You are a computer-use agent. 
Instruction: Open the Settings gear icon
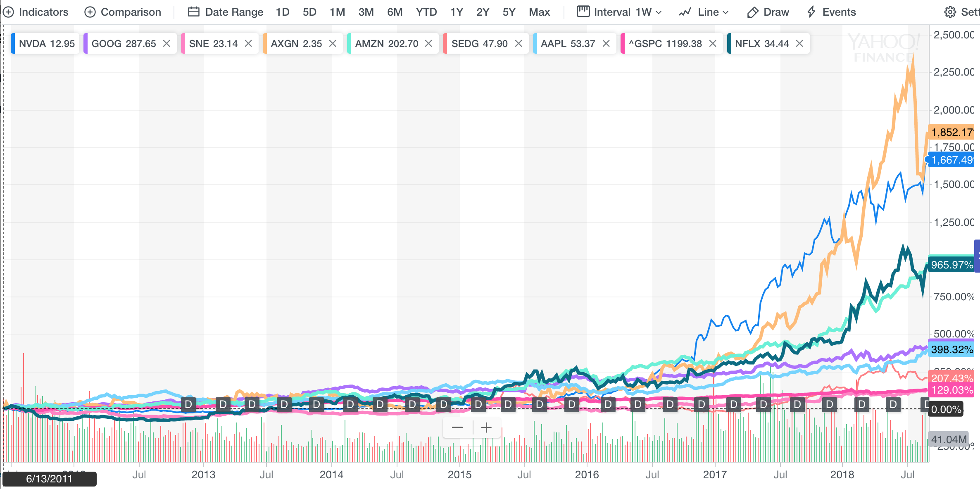tap(950, 12)
